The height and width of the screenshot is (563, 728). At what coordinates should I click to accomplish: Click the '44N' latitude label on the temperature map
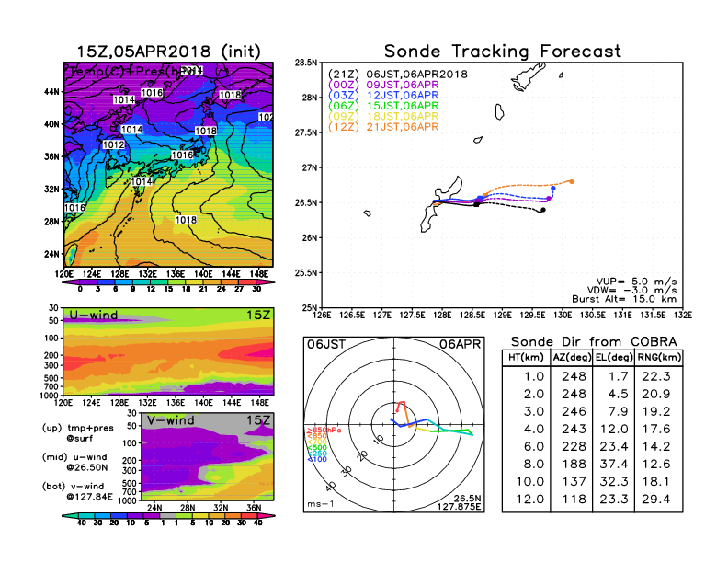click(52, 92)
